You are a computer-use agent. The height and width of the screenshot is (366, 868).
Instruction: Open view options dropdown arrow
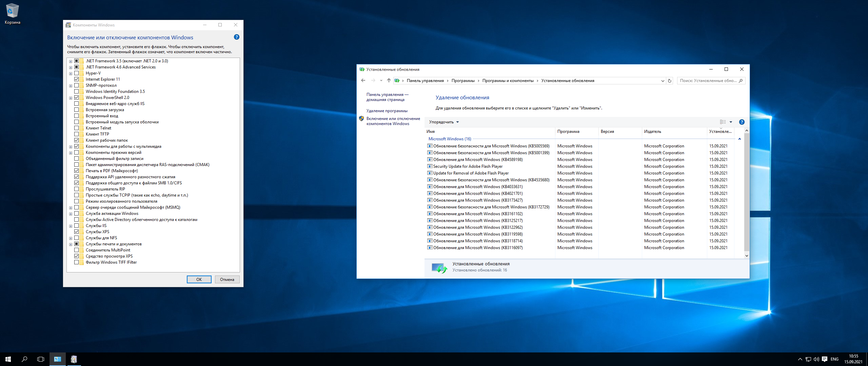(x=731, y=122)
